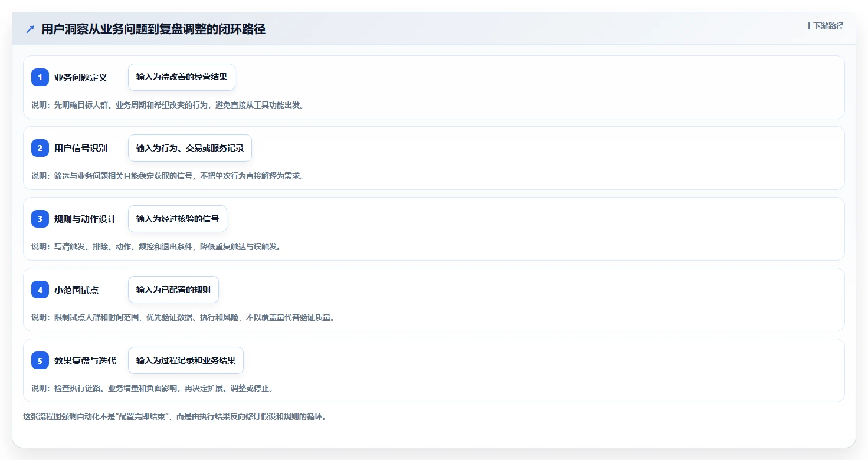The height and width of the screenshot is (460, 868).
Task: Click the 效果复盘与迭代 step title
Action: coord(85,360)
